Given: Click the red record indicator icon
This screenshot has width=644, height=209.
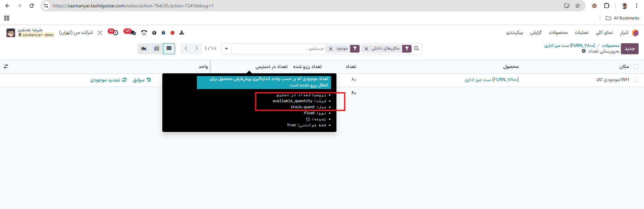Looking at the screenshot, I should click(x=172, y=33).
